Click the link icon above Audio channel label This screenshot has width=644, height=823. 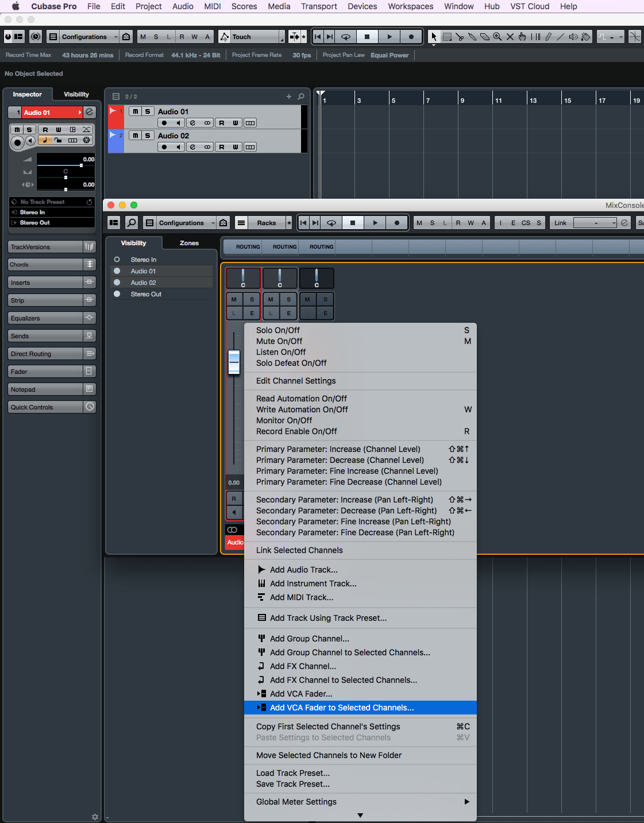(232, 530)
